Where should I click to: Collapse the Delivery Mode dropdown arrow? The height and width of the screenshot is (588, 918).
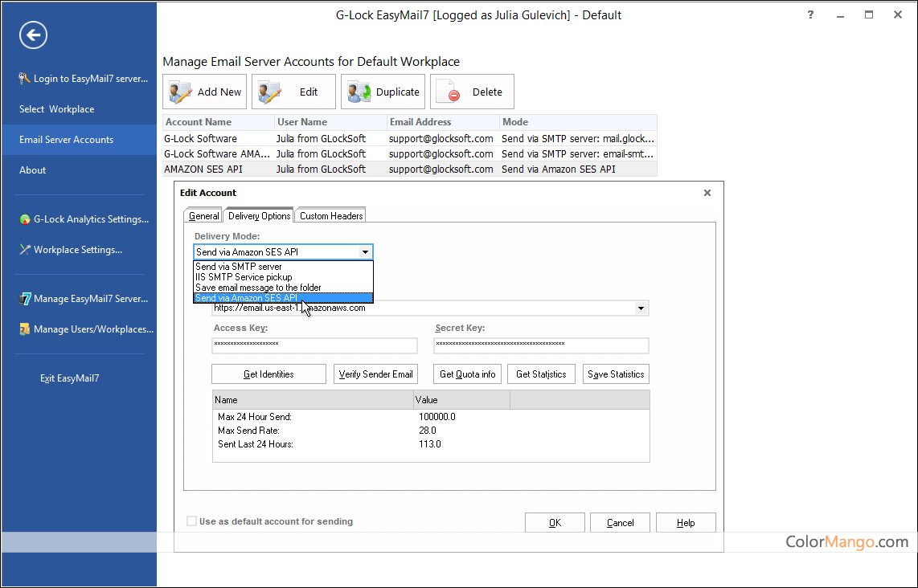click(365, 252)
